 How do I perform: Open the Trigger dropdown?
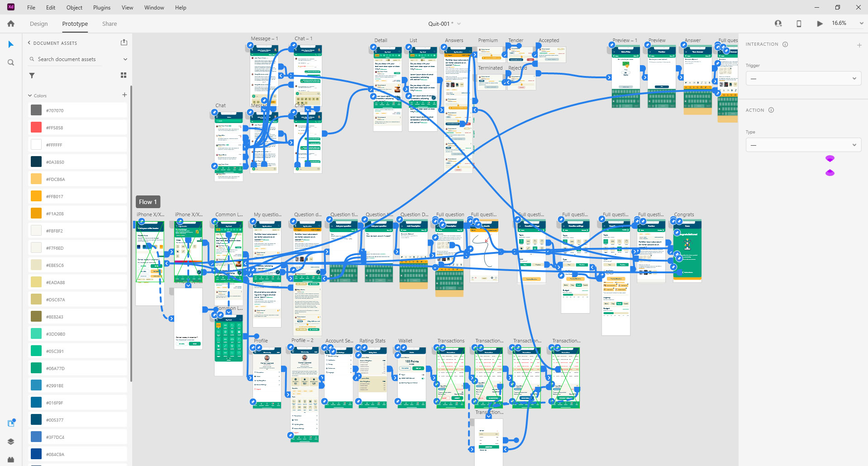coord(803,79)
